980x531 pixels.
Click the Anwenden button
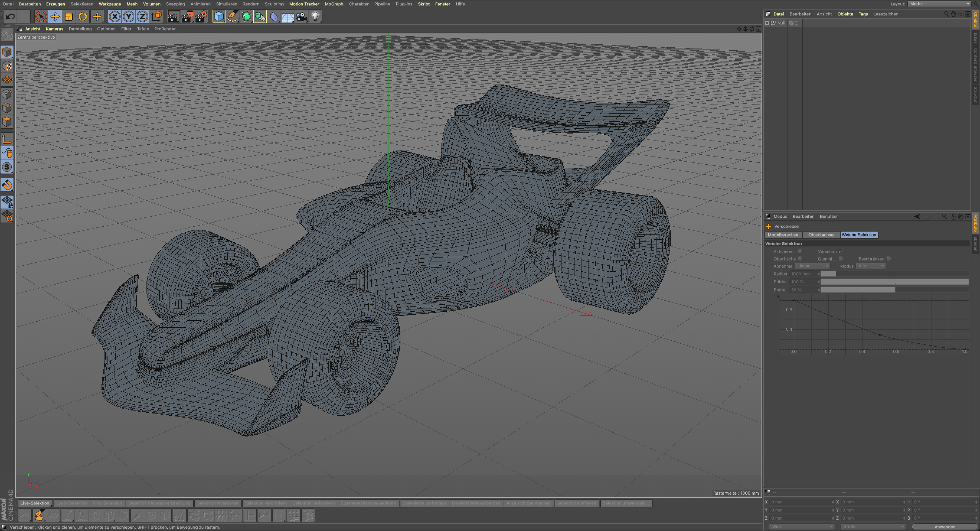(945, 527)
